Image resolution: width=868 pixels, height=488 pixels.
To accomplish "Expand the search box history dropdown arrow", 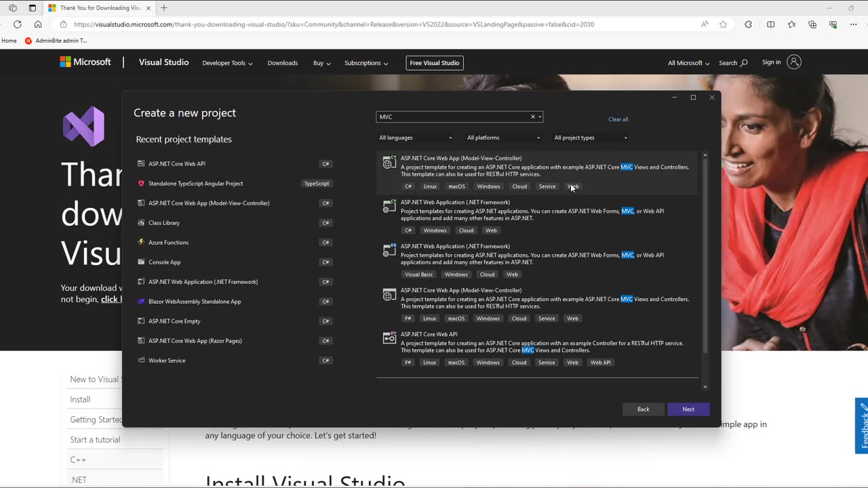I will coord(540,117).
